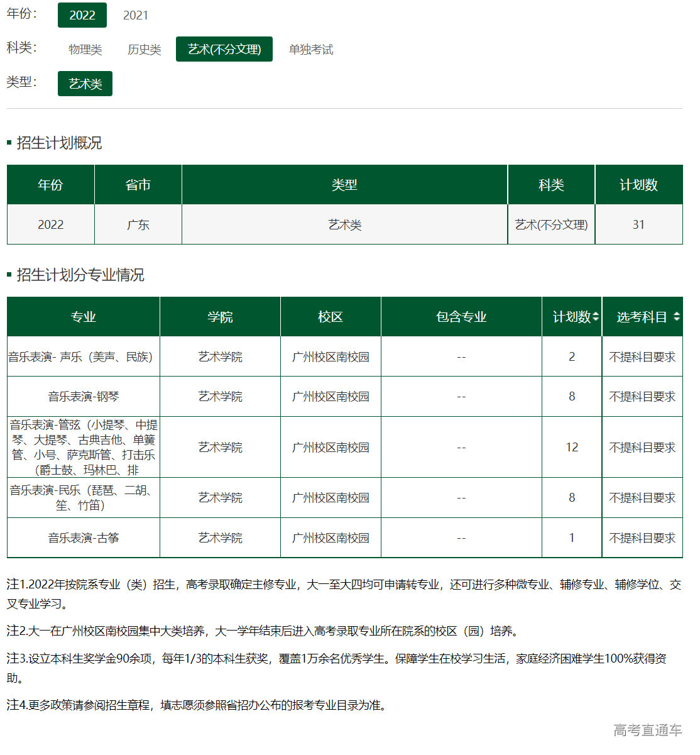The image size is (700, 755).
Task: Open 广州校区南校园 link in the 管弦 row
Action: (x=331, y=447)
